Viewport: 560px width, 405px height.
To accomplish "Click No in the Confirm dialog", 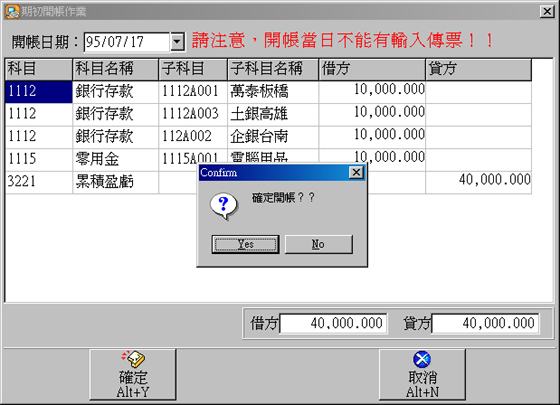I will click(x=319, y=244).
